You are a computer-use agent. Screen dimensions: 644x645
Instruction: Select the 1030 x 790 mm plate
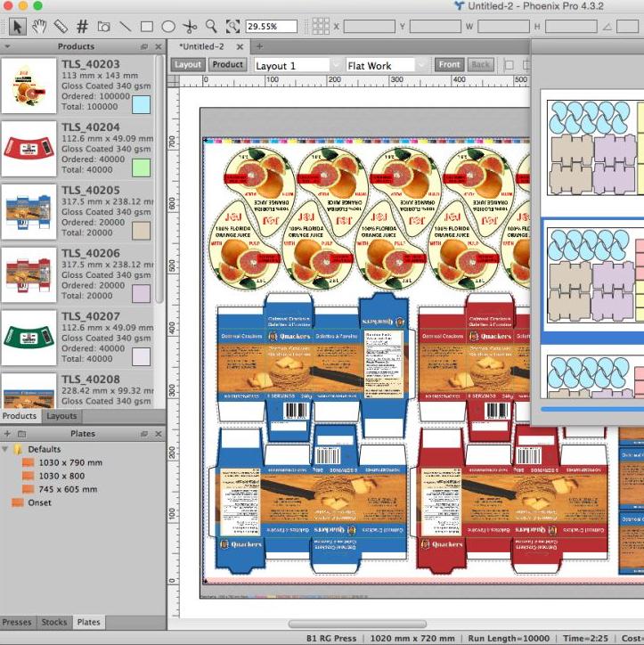pos(69,463)
